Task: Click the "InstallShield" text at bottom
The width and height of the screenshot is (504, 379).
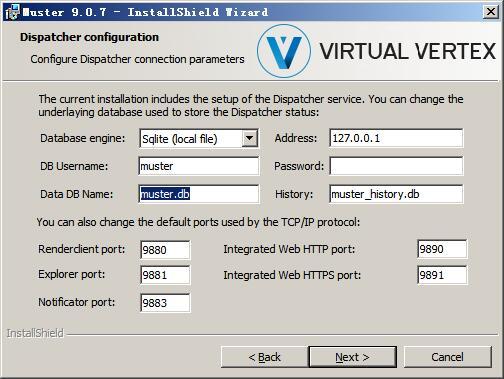Action: pyautogui.click(x=35, y=333)
